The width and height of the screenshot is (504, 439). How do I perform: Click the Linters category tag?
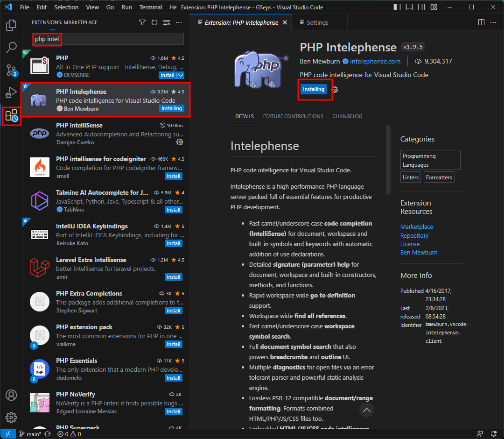coord(411,177)
